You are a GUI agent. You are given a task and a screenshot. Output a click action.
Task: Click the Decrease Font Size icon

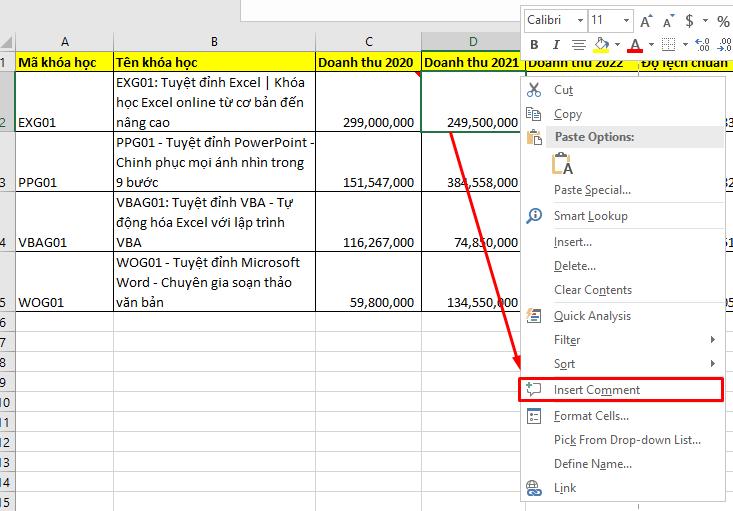click(x=667, y=21)
